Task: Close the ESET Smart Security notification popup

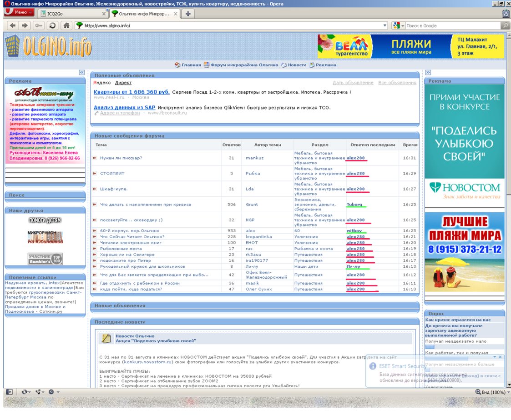Action: coord(500,357)
